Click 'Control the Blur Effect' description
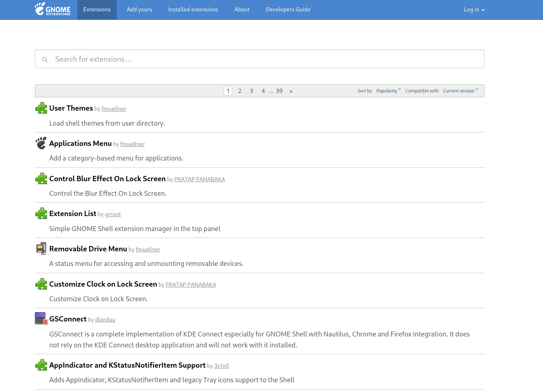543x392 pixels. 108,193
